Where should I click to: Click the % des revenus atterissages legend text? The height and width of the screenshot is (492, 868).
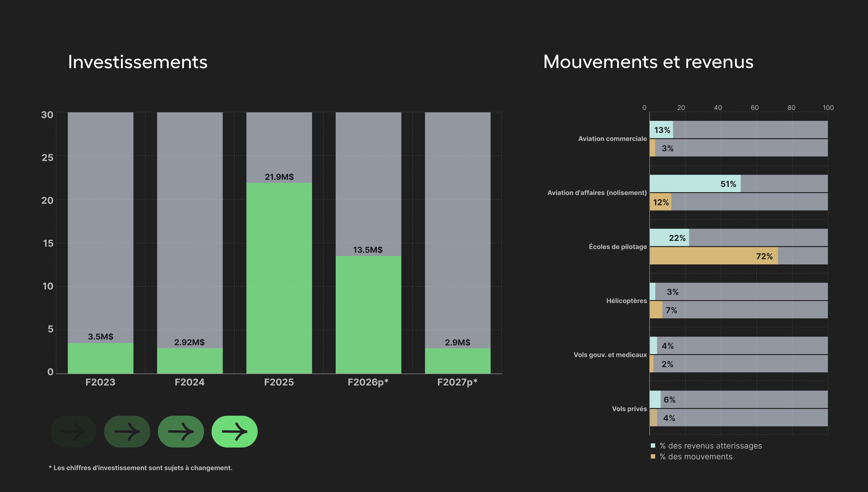[x=711, y=446]
